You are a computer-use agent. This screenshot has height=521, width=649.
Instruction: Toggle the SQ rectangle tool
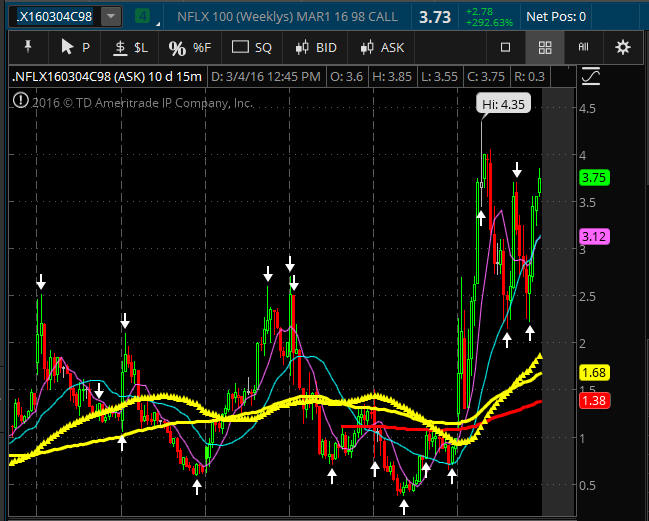click(252, 47)
